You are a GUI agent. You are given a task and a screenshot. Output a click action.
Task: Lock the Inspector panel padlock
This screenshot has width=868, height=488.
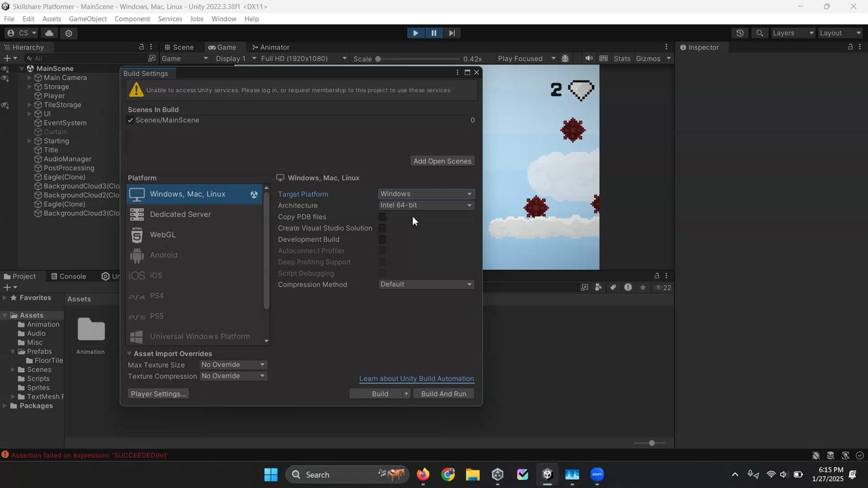[850, 47]
